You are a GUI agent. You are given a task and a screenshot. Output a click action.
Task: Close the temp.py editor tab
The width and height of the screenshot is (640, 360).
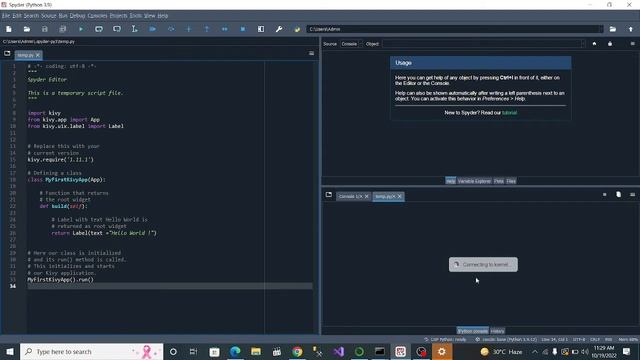[38, 55]
